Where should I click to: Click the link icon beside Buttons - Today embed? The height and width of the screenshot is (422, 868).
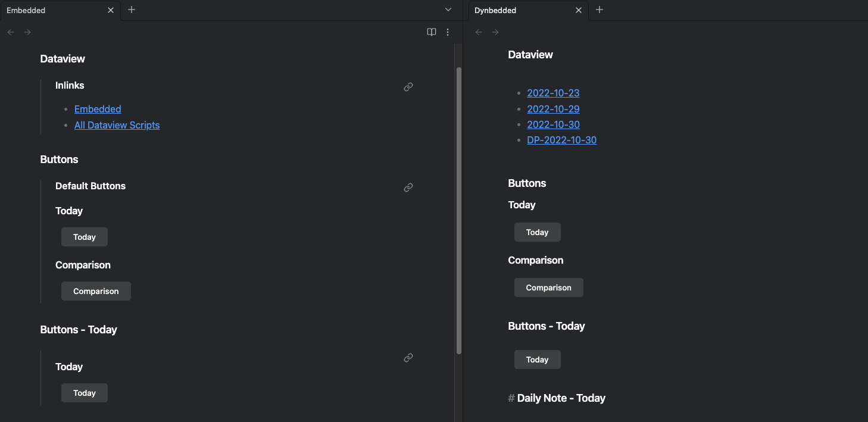408,358
